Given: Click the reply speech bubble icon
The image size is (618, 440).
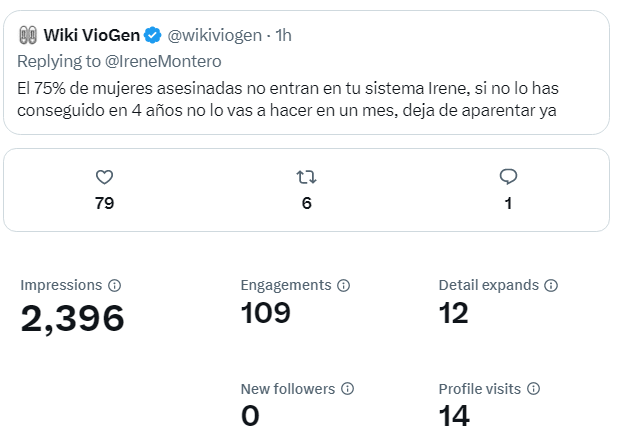Looking at the screenshot, I should [508, 177].
